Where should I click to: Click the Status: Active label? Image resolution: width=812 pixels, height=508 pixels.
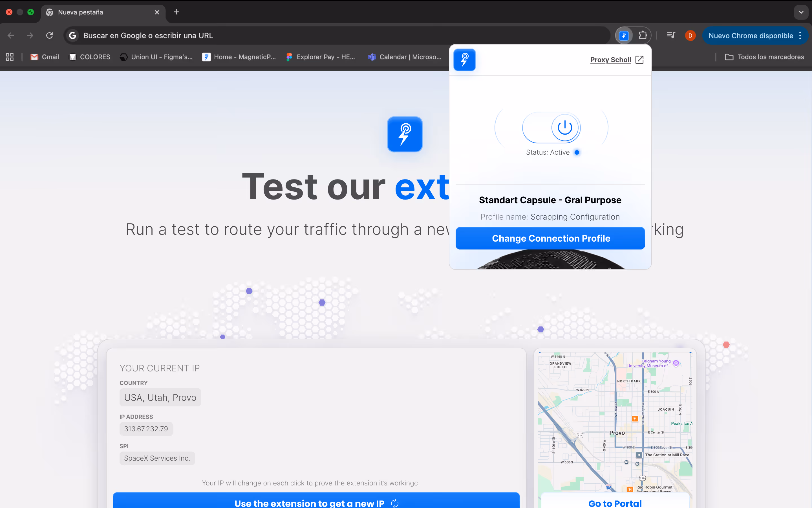pyautogui.click(x=548, y=152)
